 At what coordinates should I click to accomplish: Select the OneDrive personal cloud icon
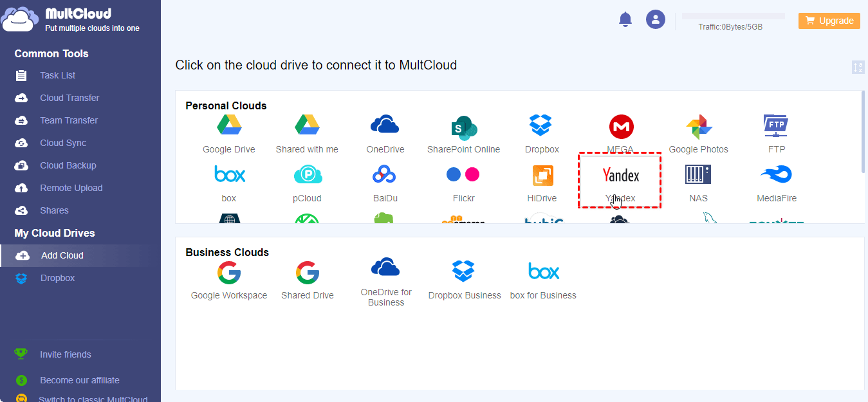point(385,125)
